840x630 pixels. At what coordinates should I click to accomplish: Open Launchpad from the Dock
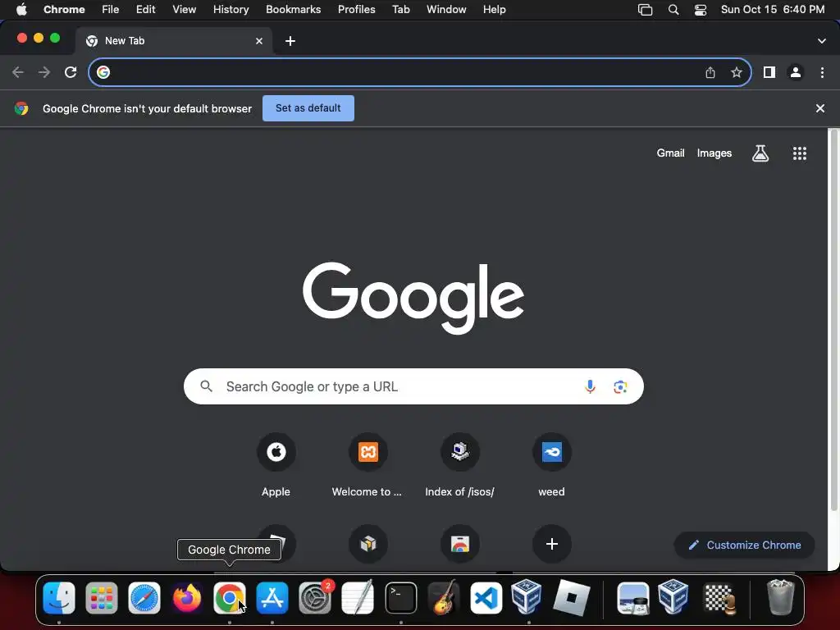(101, 597)
